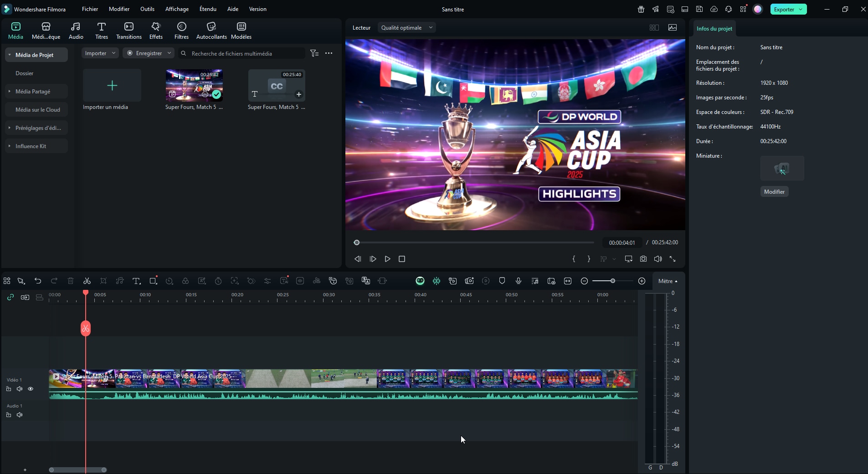This screenshot has height=474, width=868.
Task: Open the Transitions panel
Action: point(129,31)
